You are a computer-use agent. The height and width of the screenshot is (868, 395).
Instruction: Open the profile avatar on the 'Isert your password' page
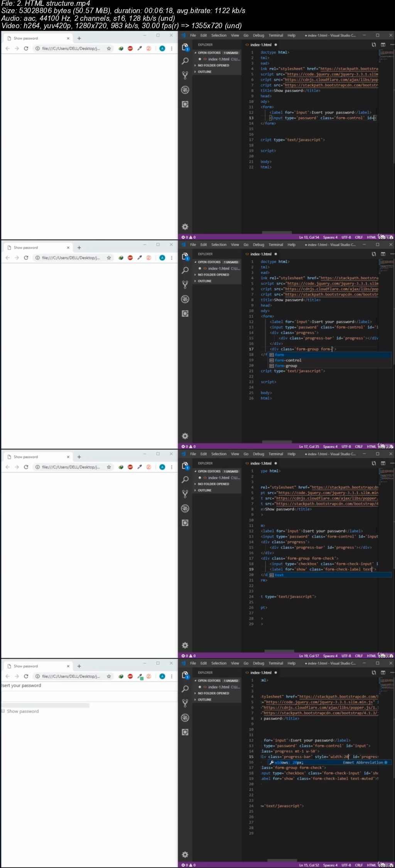coord(162,676)
